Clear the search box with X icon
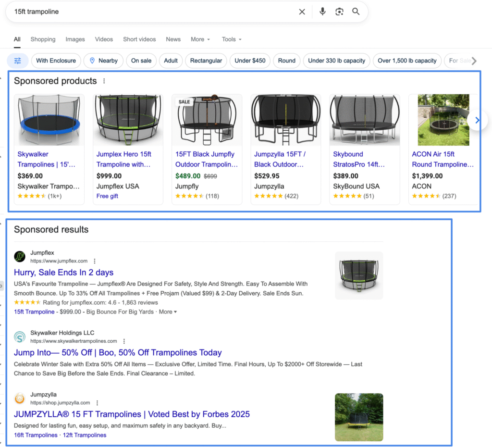Screen dimensions: 492x448 pyautogui.click(x=302, y=12)
